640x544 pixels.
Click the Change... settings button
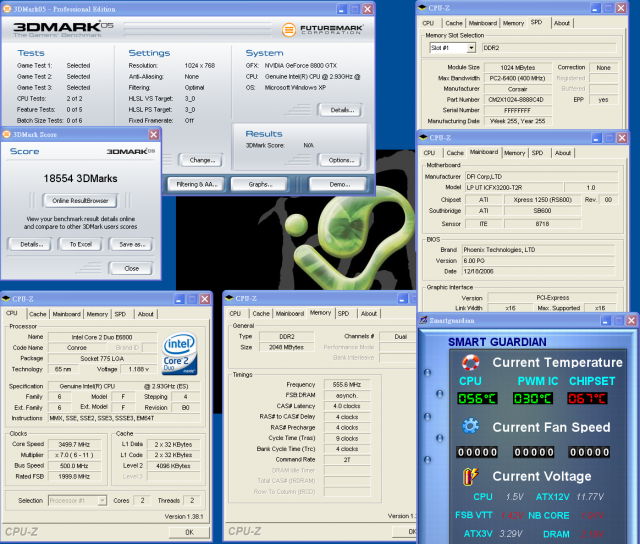tap(202, 160)
